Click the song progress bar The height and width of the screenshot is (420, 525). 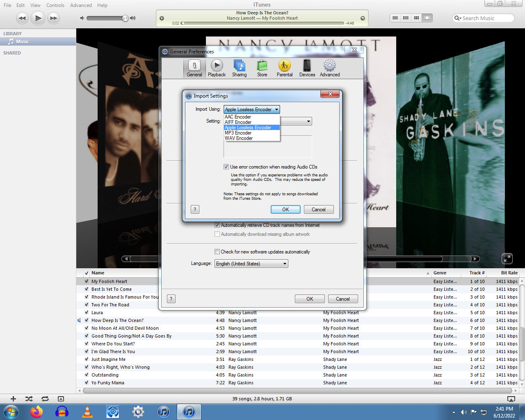pos(262,23)
